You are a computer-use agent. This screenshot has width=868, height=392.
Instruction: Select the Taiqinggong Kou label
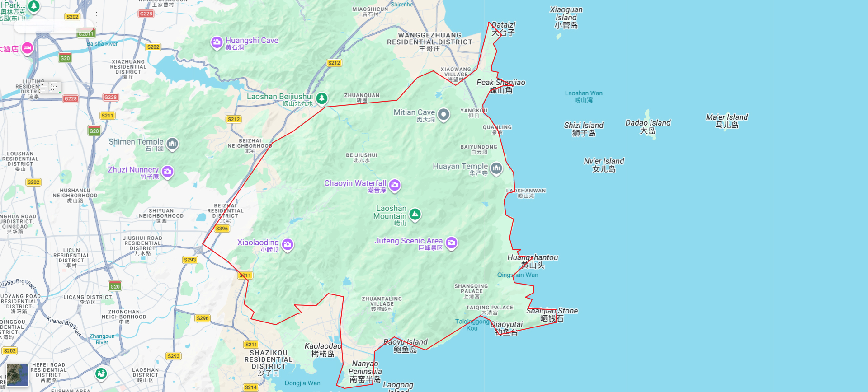click(472, 325)
